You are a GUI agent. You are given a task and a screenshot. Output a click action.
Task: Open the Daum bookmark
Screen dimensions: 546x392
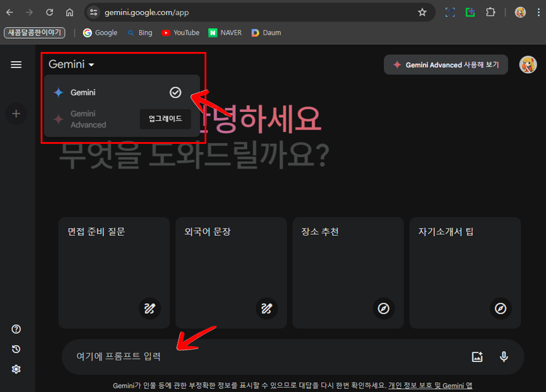266,33
